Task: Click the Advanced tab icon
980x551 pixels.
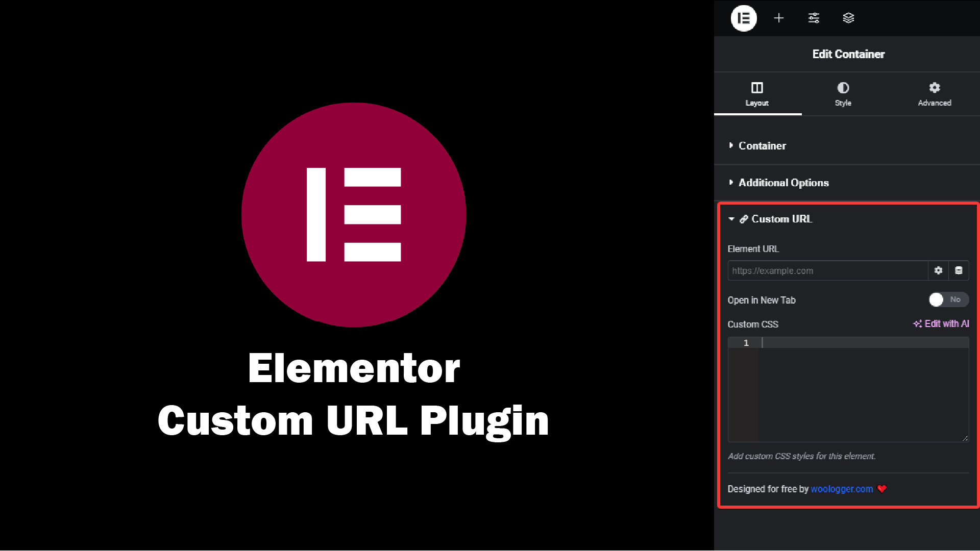Action: [x=934, y=87]
